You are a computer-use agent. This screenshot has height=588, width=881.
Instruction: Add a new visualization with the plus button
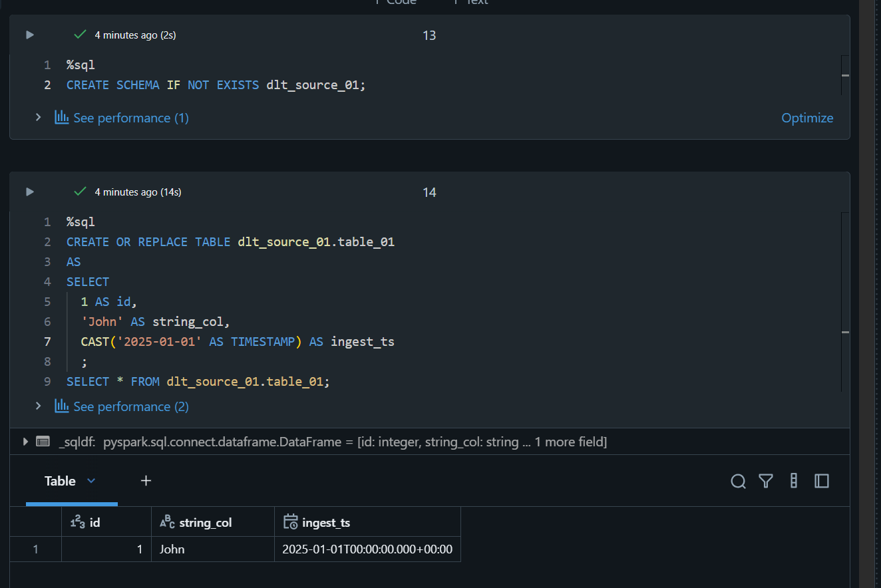click(145, 480)
